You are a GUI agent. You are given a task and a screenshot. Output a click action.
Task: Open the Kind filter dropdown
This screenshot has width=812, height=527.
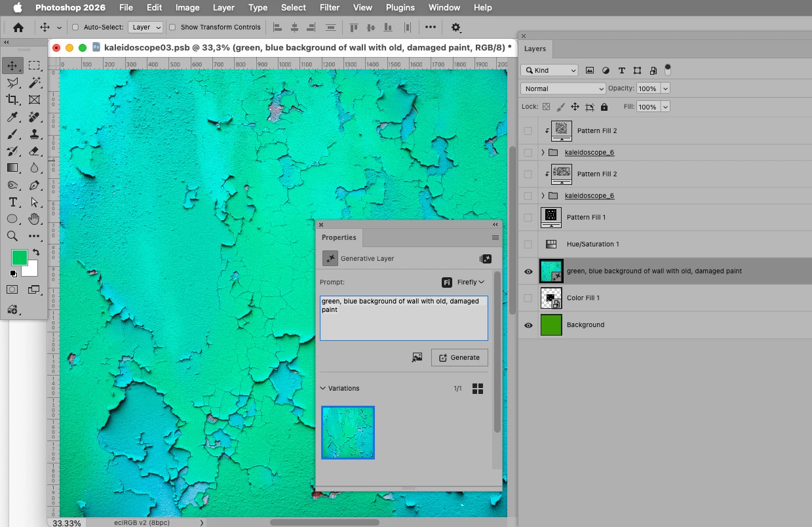(x=550, y=70)
